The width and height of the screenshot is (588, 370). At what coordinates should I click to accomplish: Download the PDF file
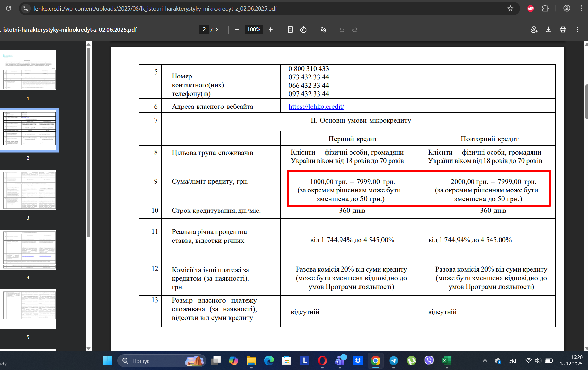[x=548, y=30]
